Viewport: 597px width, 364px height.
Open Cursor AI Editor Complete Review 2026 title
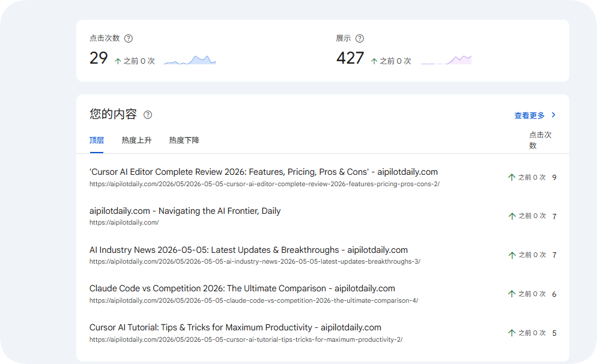pyautogui.click(x=264, y=172)
